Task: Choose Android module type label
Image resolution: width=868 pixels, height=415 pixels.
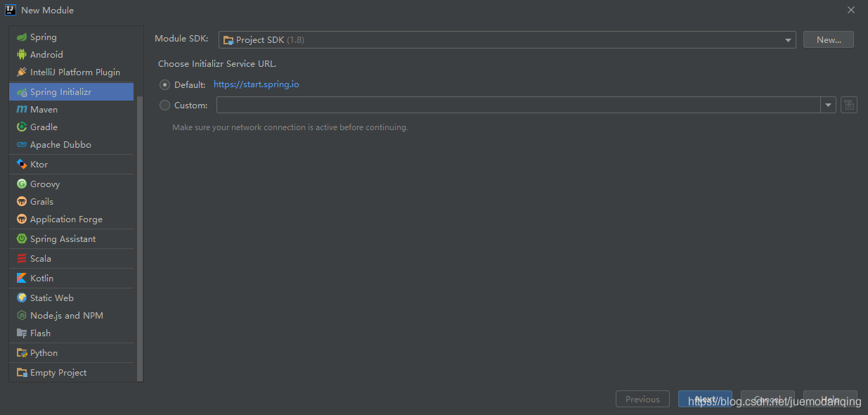Action: point(46,55)
